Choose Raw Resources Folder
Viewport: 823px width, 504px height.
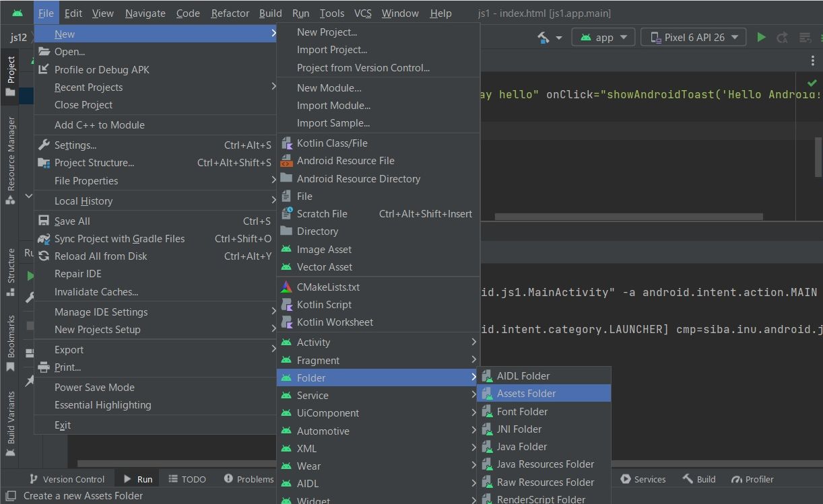point(544,482)
